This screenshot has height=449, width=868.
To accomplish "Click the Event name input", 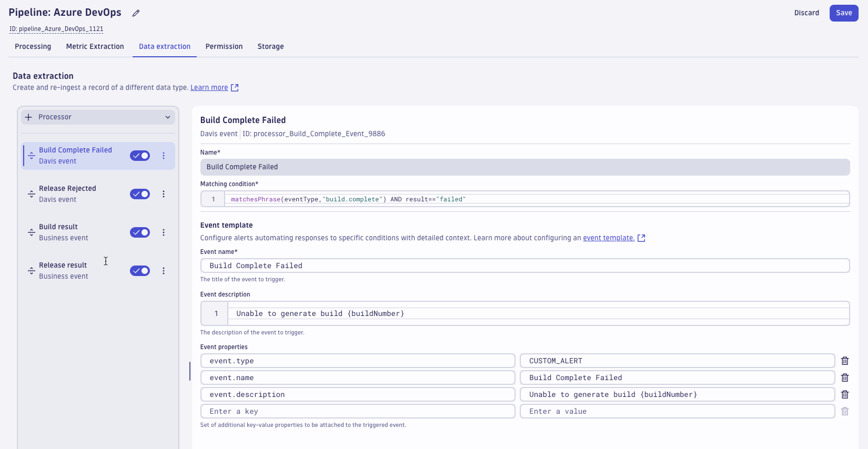I will (525, 266).
